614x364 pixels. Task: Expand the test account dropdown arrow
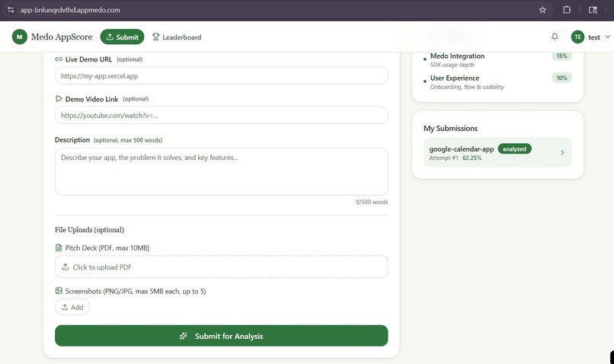tap(607, 37)
